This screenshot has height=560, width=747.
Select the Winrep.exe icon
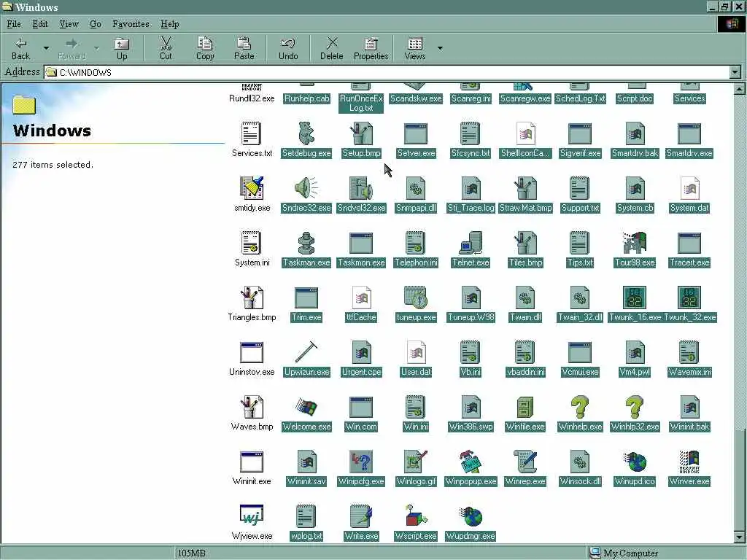[x=525, y=462]
